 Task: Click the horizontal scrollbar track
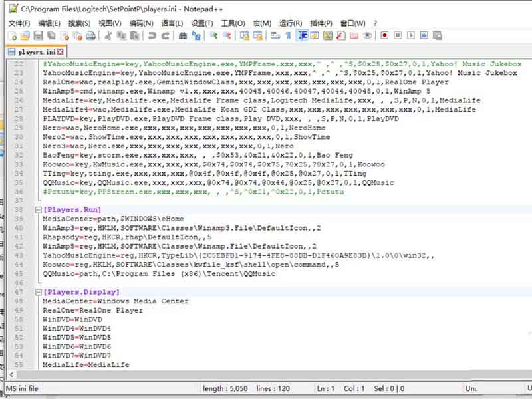coord(274,374)
